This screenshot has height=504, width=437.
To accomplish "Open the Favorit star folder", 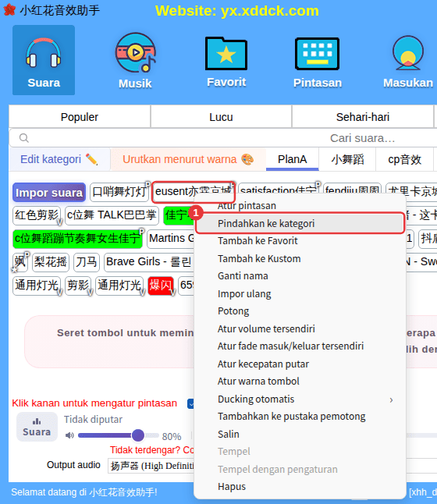I will tap(226, 62).
